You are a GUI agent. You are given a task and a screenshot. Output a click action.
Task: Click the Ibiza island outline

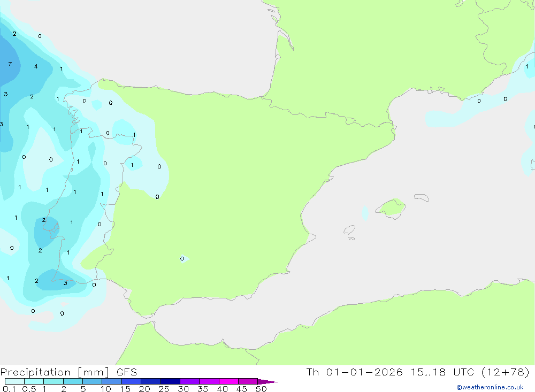(x=349, y=230)
